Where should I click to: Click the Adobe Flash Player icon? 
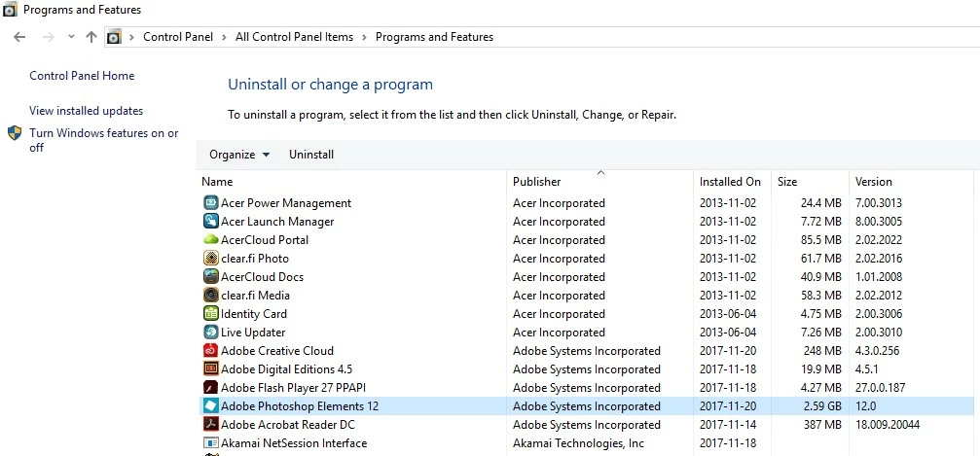[x=210, y=387]
